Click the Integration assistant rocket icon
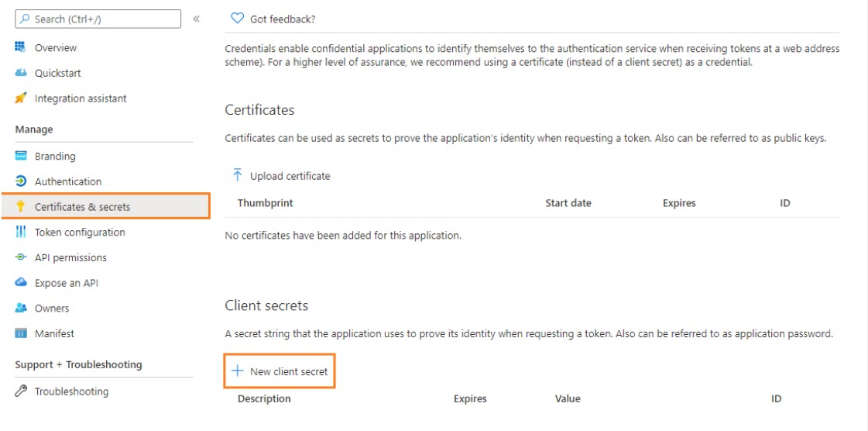The image size is (868, 431). point(21,98)
